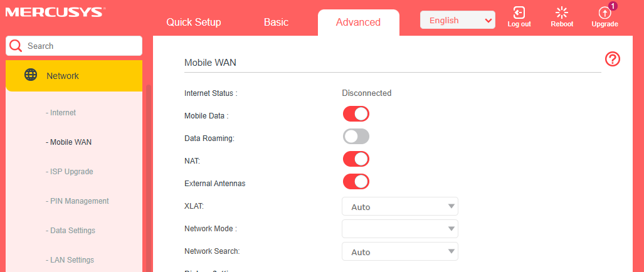This screenshot has height=272, width=644.
Task: Disable the Mobile Data toggle
Action: 356,113
